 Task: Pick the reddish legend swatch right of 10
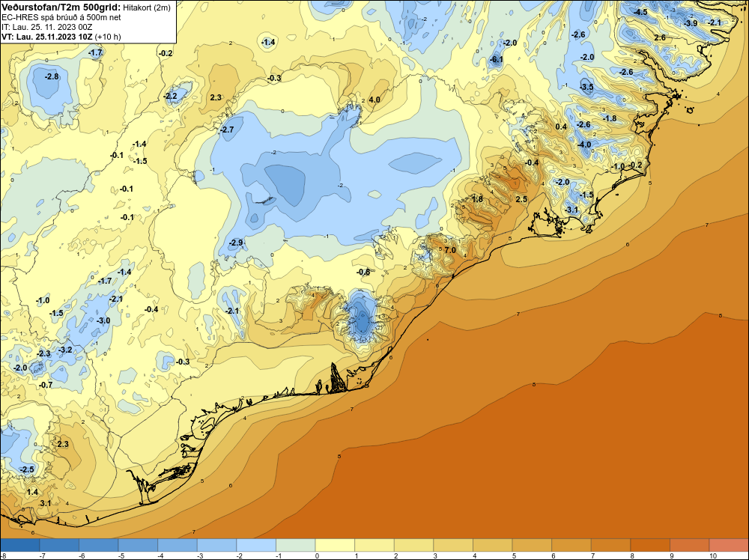coord(729,545)
